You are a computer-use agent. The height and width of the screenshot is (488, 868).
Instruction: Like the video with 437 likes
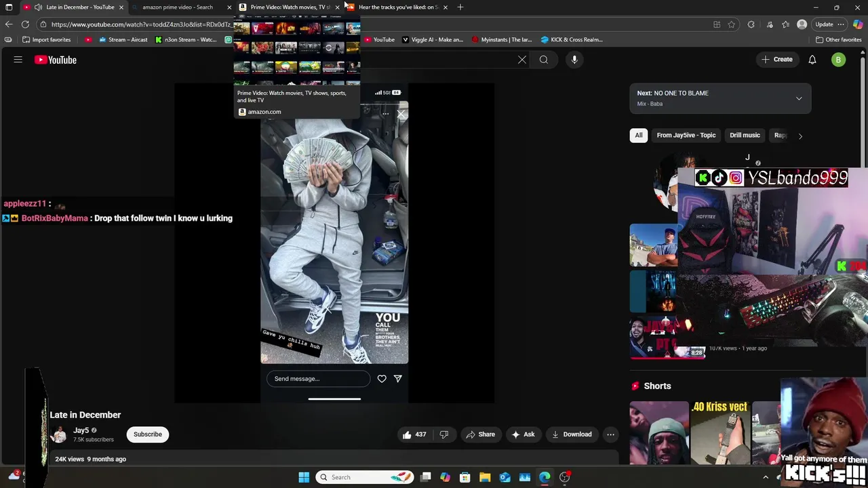pyautogui.click(x=414, y=434)
